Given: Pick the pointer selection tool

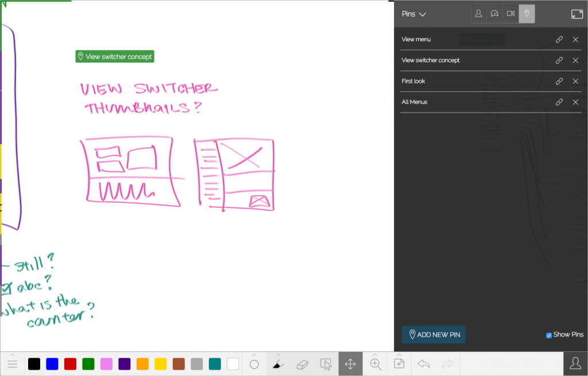Looking at the screenshot, I should (326, 364).
